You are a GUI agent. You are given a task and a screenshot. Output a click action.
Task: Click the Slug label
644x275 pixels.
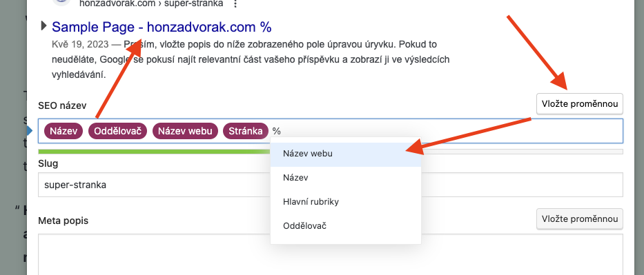[48, 164]
